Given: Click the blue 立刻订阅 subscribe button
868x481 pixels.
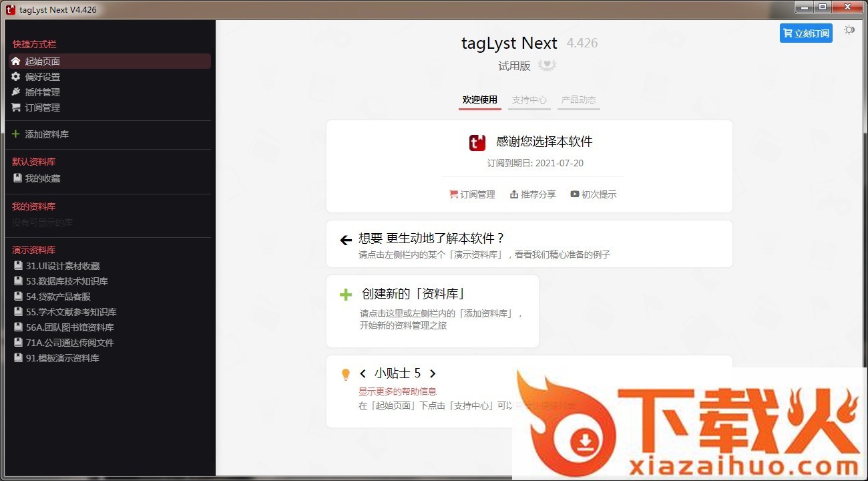Looking at the screenshot, I should click(806, 33).
